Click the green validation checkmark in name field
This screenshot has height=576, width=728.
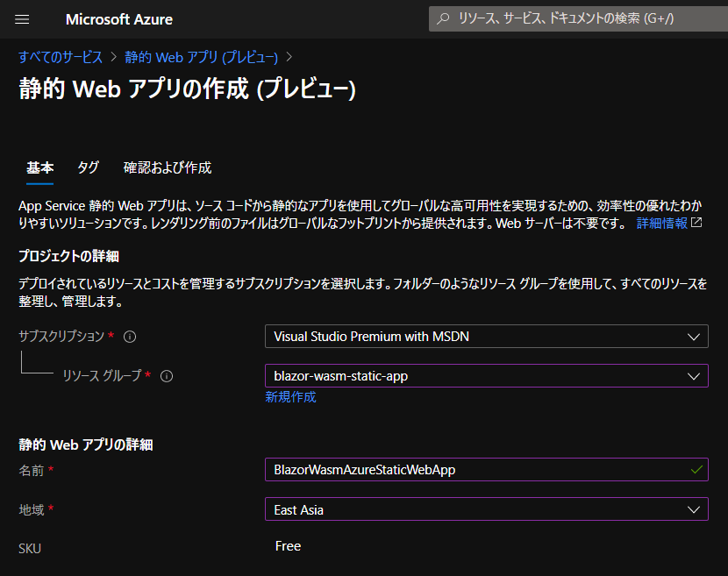696,470
